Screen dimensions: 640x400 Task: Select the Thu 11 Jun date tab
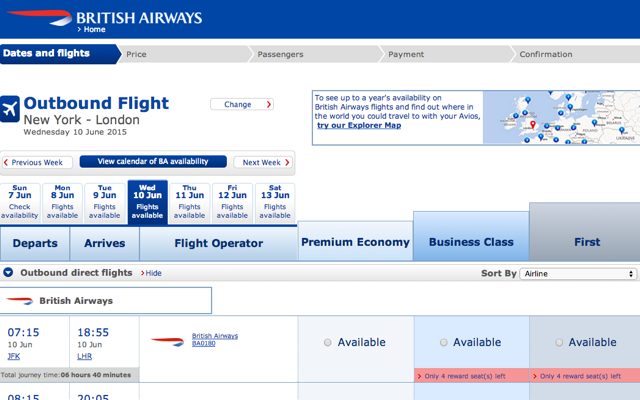click(190, 203)
